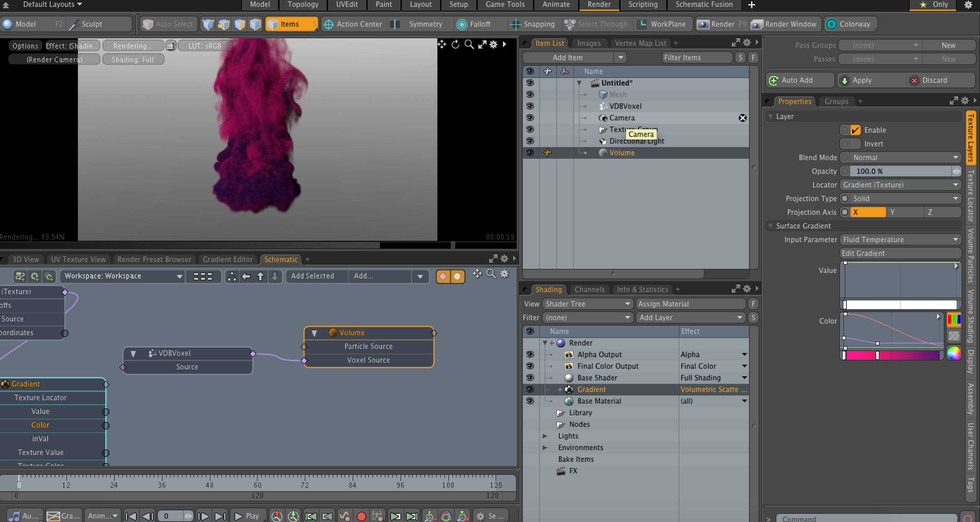
Task: Uncheck the Enable layer checkbox
Action: coord(855,130)
